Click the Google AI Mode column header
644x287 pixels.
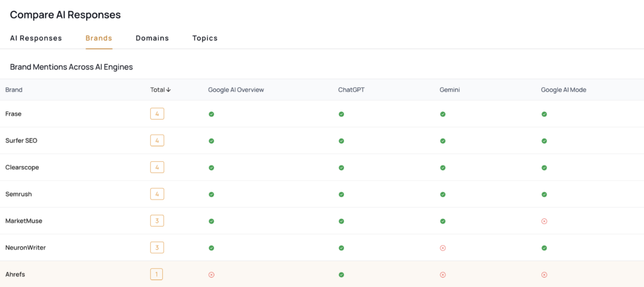pos(563,89)
